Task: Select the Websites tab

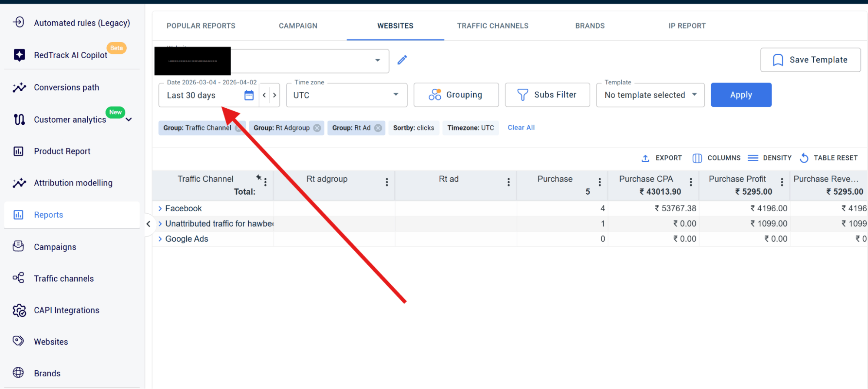Action: pos(395,26)
